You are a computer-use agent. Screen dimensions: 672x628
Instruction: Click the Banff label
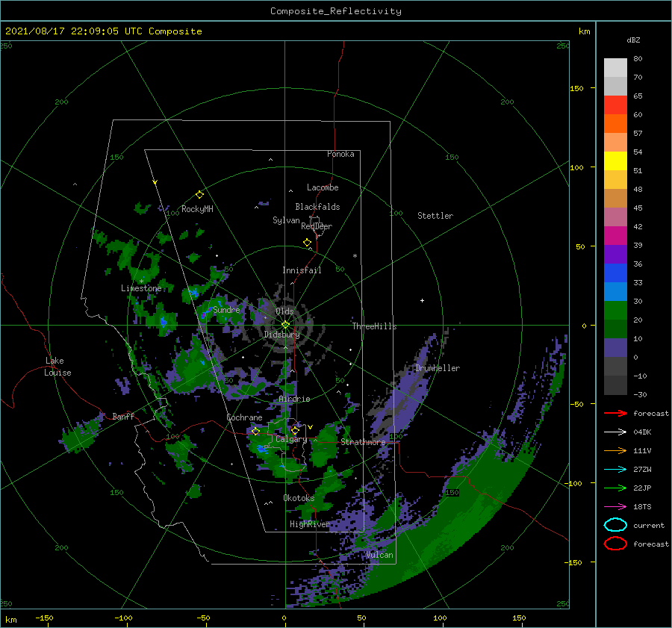[123, 416]
